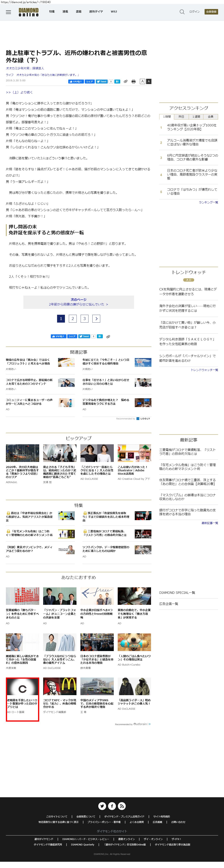
Task: Click the bottom Tweet button
Action: [x=84, y=336]
